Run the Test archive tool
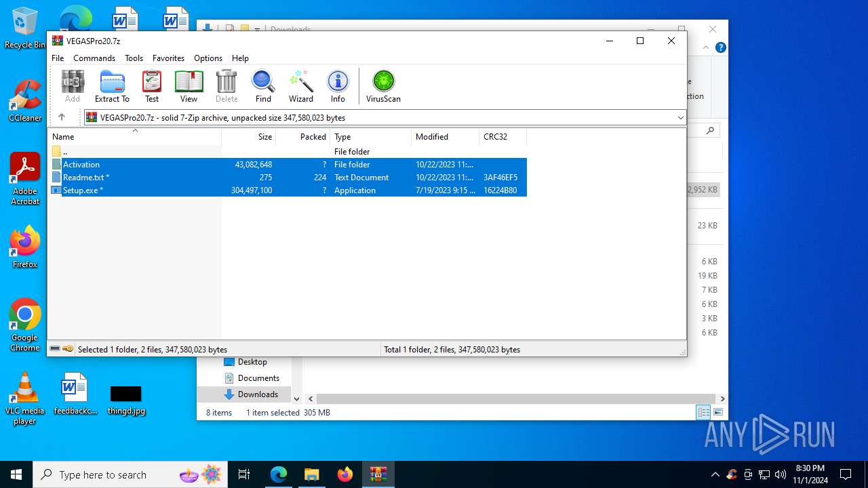 152,86
